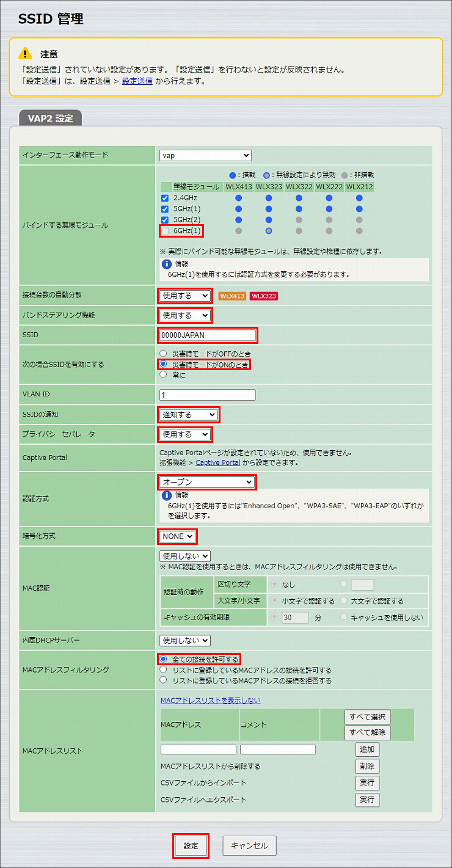This screenshot has height=868, width=452.
Task: Click the gray 非搭載 legend dot
Action: 346,175
